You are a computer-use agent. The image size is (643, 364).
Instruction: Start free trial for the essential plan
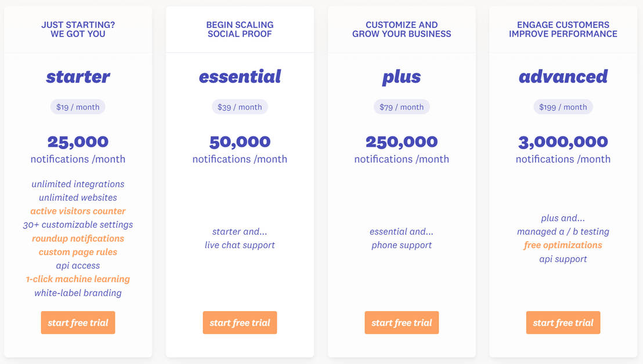pyautogui.click(x=240, y=323)
